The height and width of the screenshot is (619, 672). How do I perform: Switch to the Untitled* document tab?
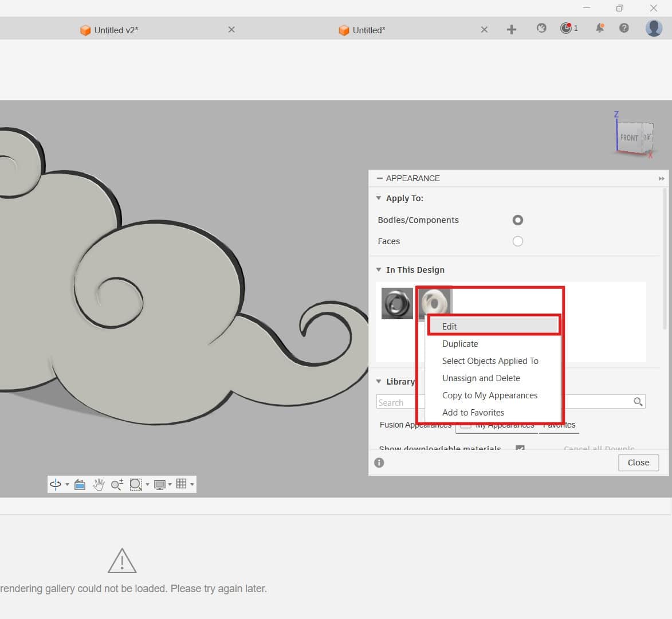click(x=362, y=30)
